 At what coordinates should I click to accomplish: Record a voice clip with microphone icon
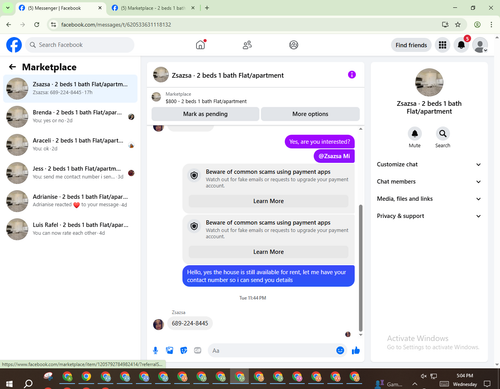(155, 350)
